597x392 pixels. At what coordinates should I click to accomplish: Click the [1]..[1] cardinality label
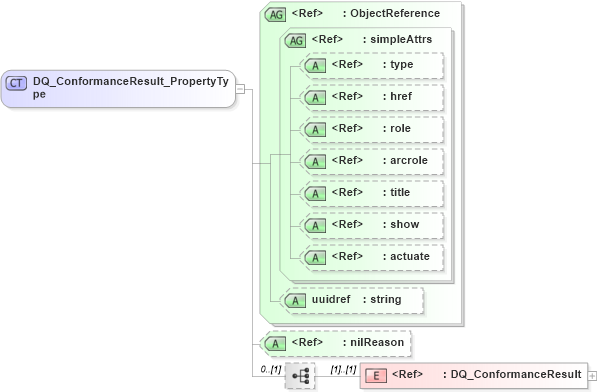[x=343, y=369]
